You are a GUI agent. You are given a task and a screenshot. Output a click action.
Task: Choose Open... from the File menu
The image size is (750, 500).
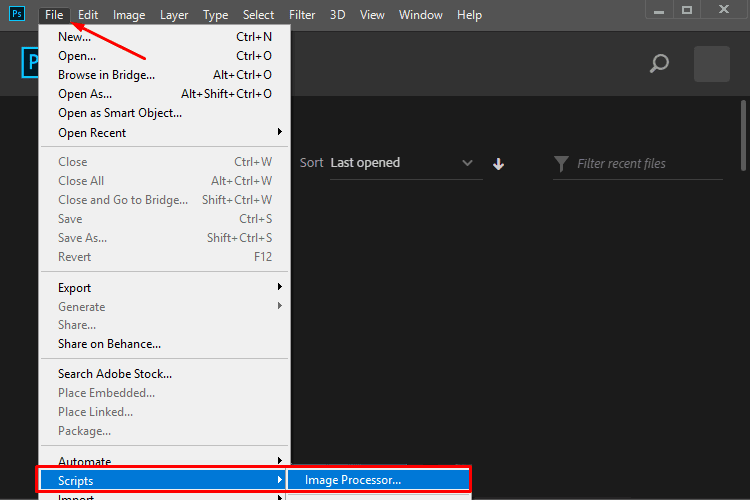165,56
